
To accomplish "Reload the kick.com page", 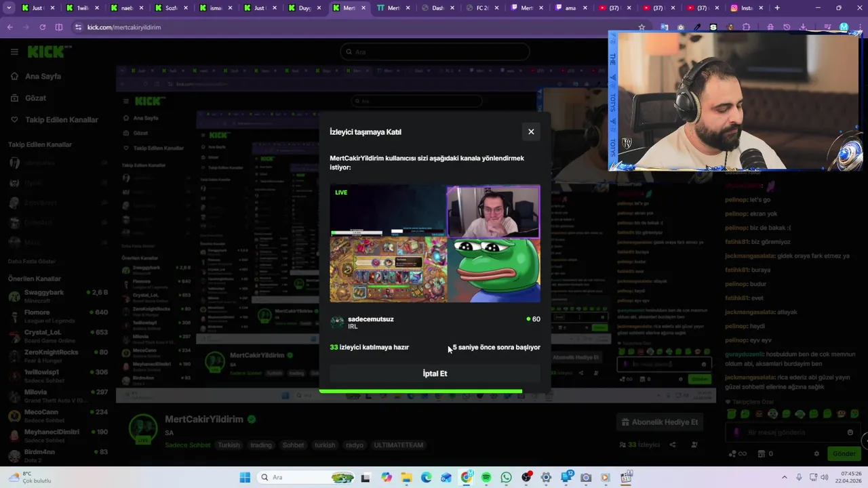I will [x=42, y=27].
